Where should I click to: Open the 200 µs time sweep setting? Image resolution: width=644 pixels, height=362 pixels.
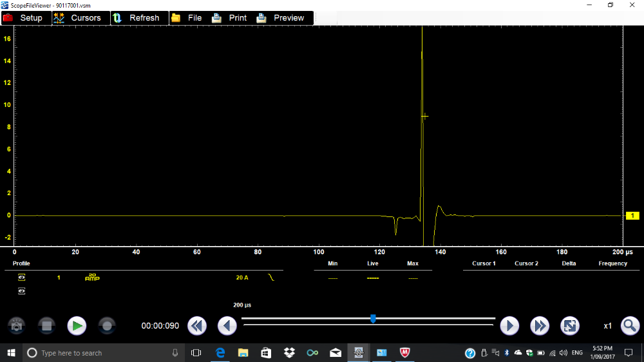coord(242,305)
